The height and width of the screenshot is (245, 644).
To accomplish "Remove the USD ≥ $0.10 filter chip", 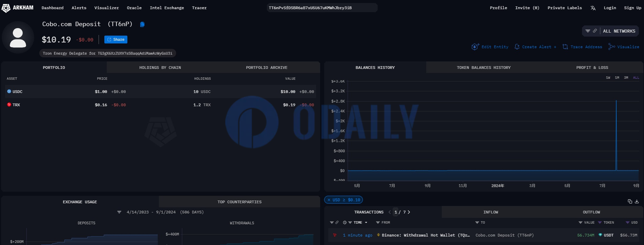I will point(329,200).
